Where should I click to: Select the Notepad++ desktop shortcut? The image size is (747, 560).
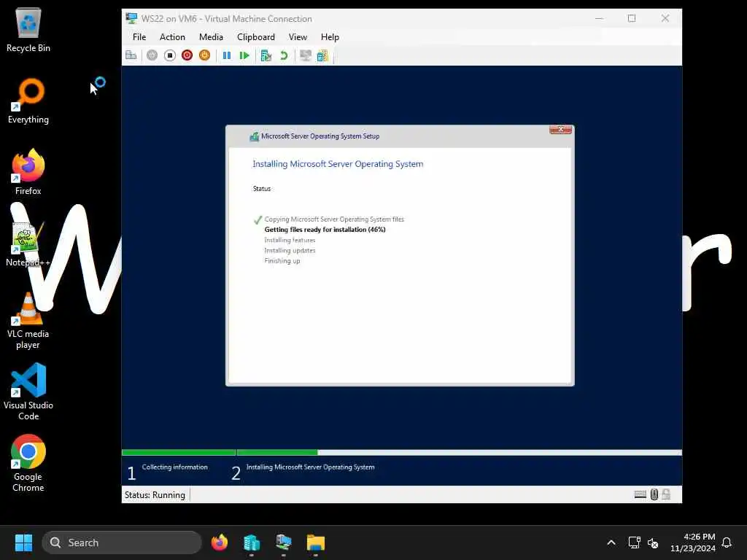point(28,244)
